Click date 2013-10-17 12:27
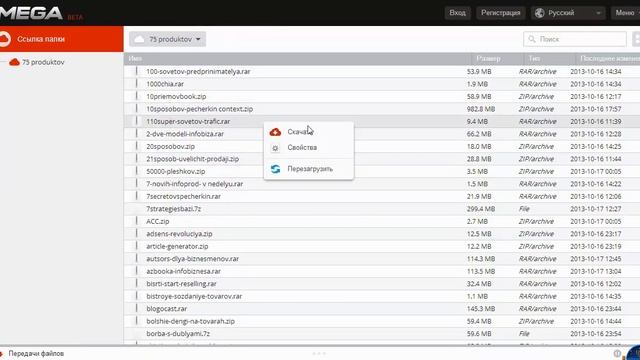 pos(596,209)
